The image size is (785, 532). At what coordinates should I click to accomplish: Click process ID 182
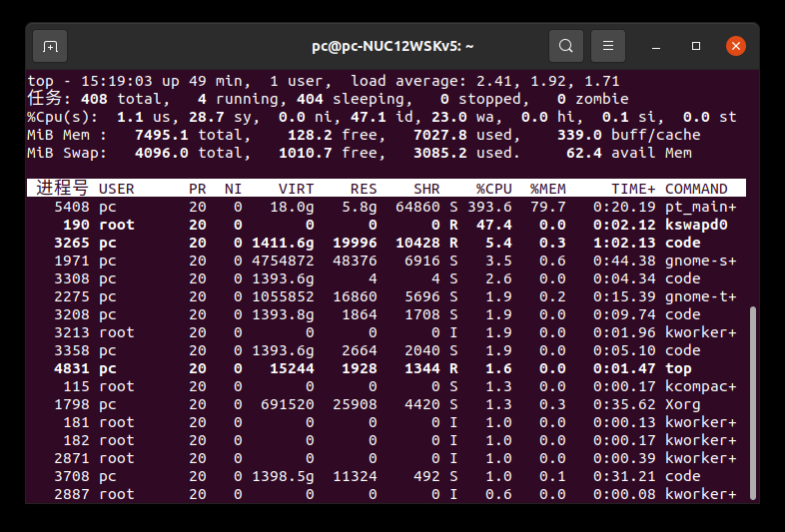pyautogui.click(x=76, y=440)
